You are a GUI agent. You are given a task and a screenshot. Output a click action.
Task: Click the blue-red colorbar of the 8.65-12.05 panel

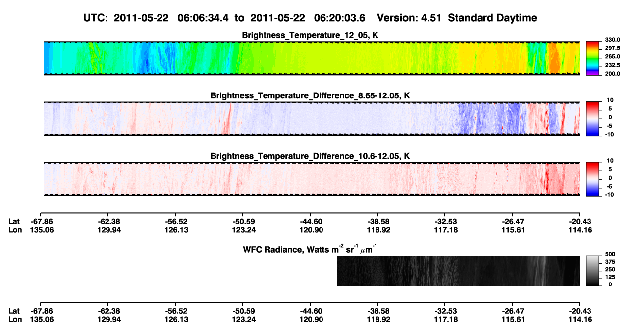tap(592, 118)
